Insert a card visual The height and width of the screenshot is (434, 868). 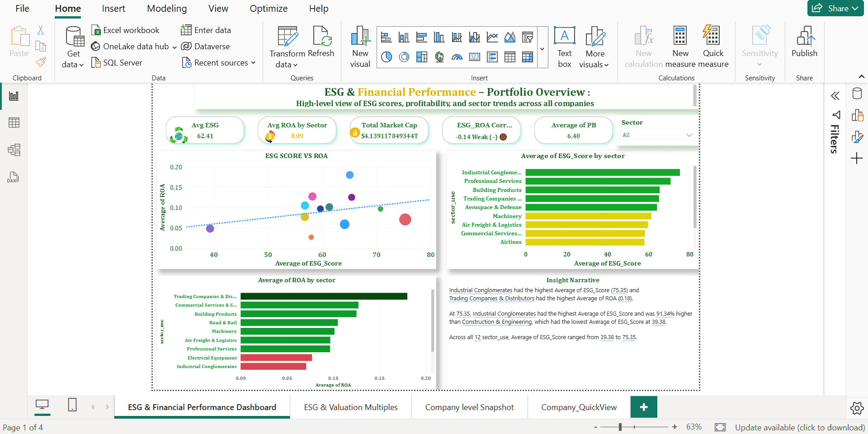click(475, 57)
